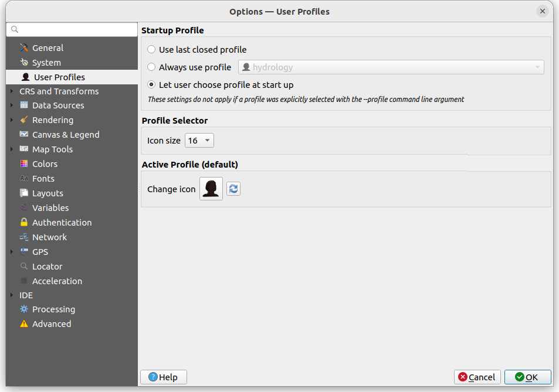559x392 pixels.
Task: Switch to the Layouts settings page
Action: coord(48,193)
